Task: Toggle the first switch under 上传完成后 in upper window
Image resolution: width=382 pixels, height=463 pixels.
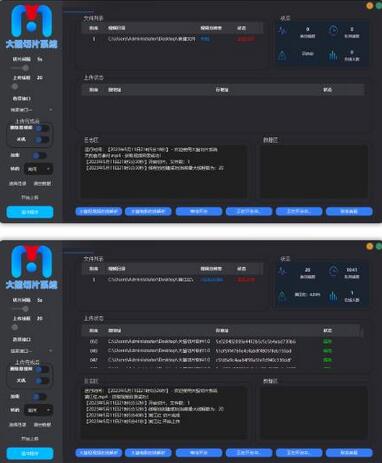Action: click(x=42, y=128)
